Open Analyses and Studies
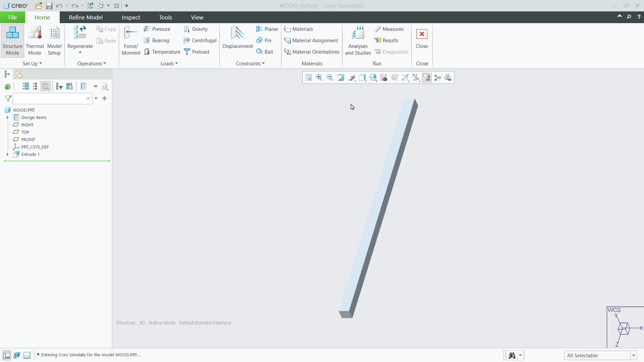This screenshot has width=644, height=362. (358, 41)
